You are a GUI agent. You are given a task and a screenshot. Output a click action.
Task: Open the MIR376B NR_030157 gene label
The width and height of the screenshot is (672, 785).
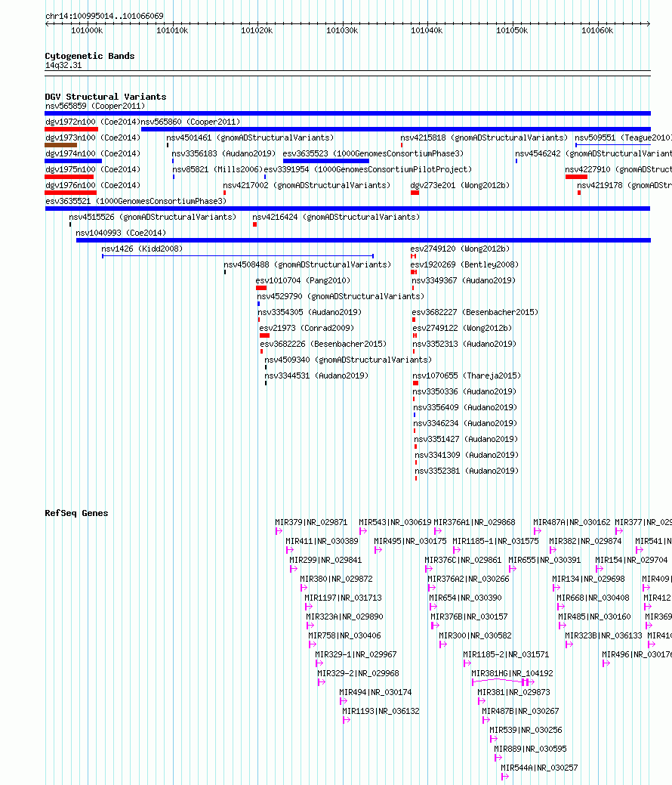pos(469,617)
